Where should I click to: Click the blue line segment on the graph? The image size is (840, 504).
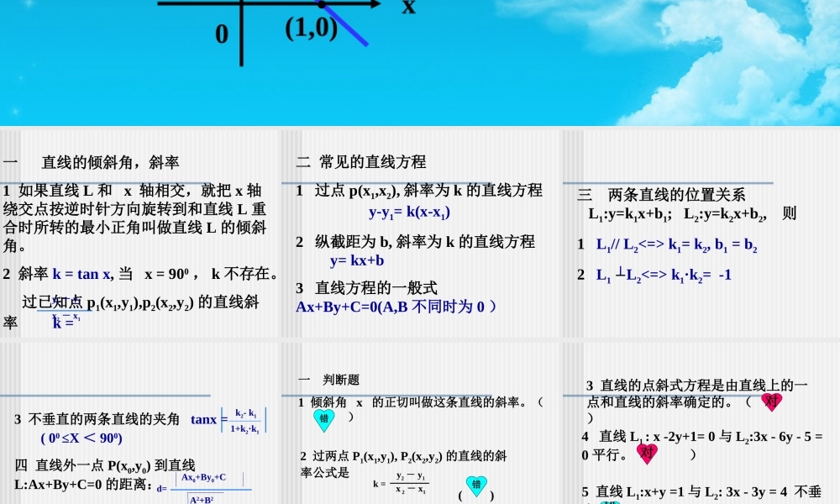[344, 24]
